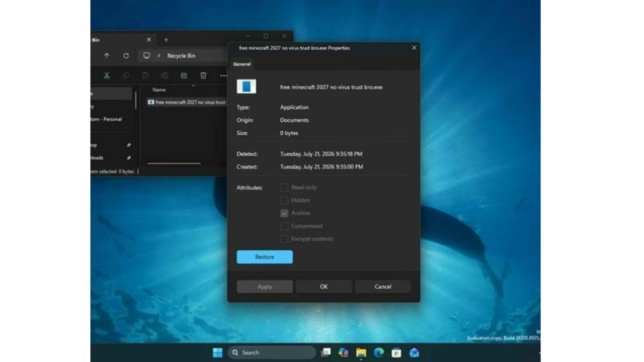Viewport: 644px width, 362px height.
Task: Click OK in the Properties dialog
Action: point(324,287)
